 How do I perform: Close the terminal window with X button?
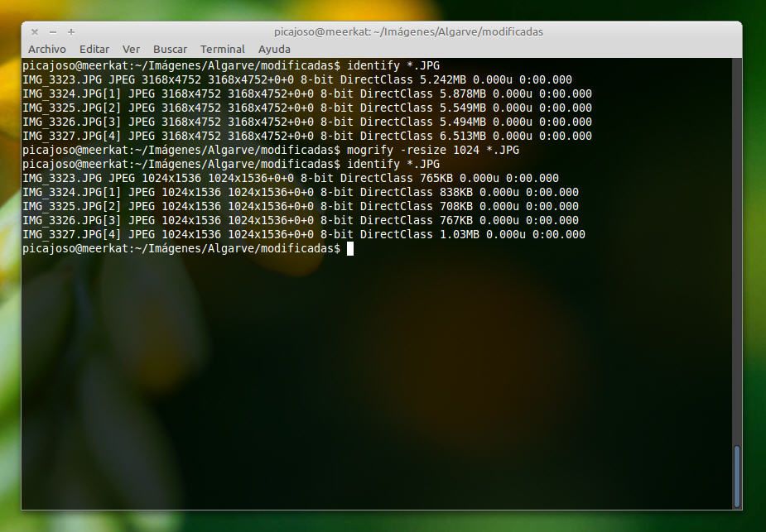pyautogui.click(x=35, y=32)
